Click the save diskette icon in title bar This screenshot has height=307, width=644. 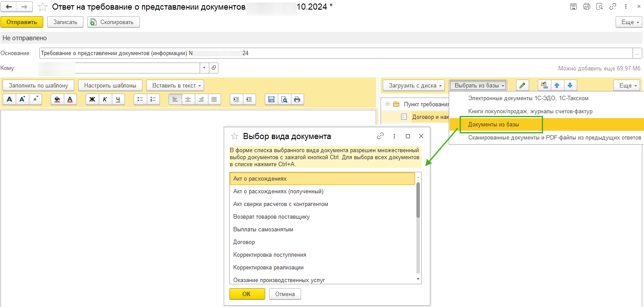click(x=573, y=7)
